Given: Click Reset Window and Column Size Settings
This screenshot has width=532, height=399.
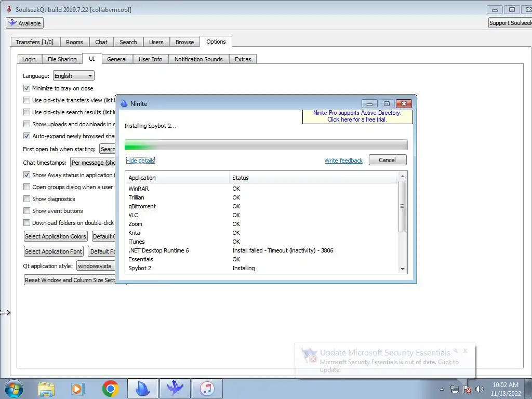Looking at the screenshot, I should click(70, 280).
